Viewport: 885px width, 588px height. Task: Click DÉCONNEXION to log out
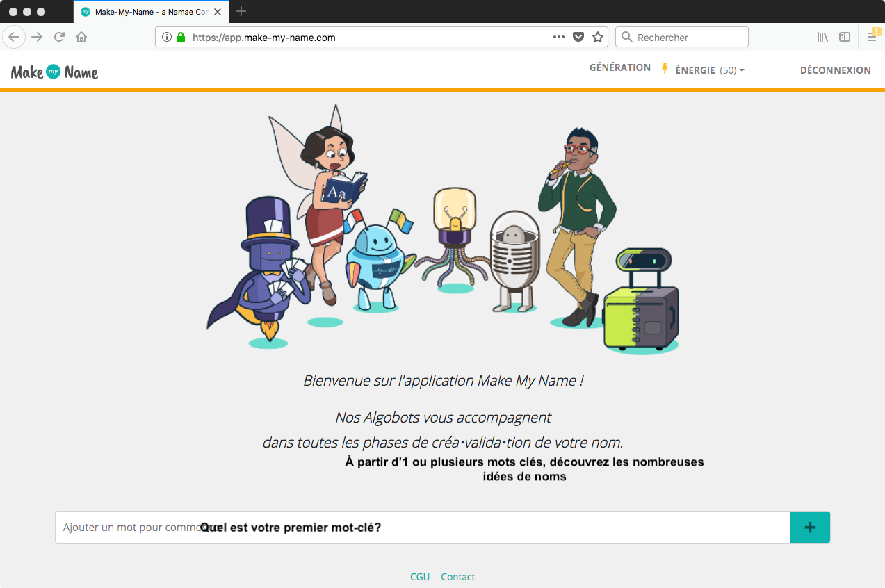pyautogui.click(x=836, y=70)
